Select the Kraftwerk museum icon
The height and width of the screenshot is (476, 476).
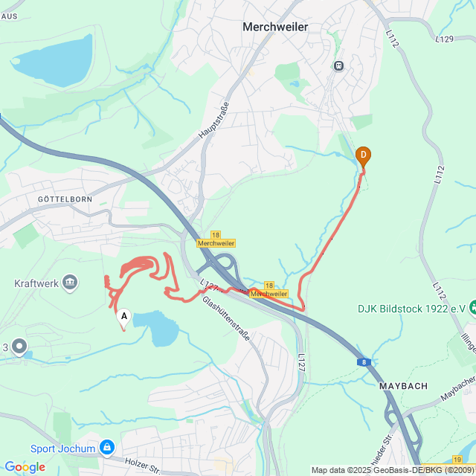(70, 283)
